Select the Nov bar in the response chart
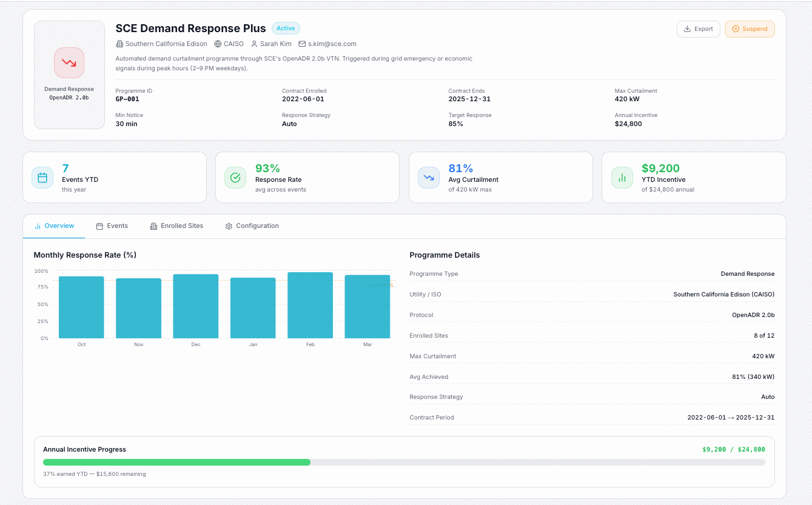This screenshot has width=812, height=505. [139, 308]
